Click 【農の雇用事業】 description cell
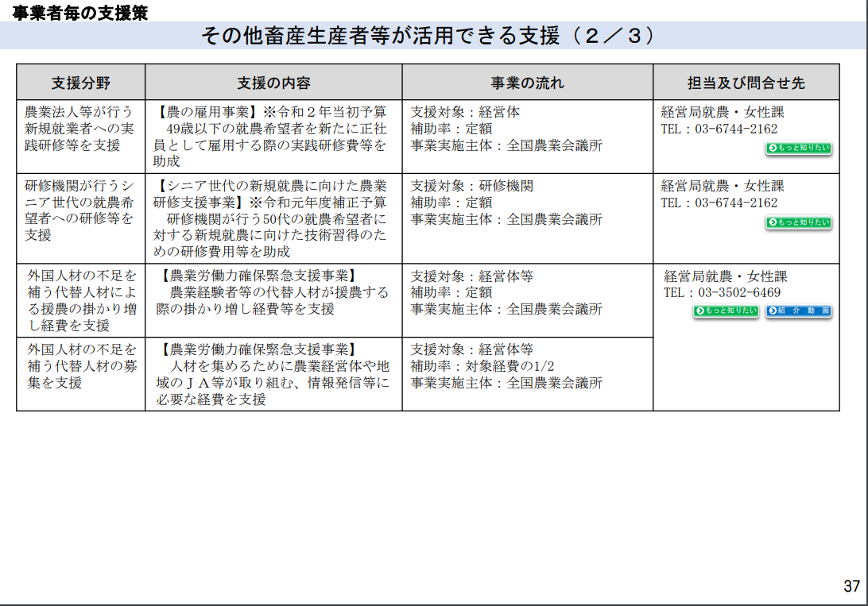The width and height of the screenshot is (868, 606). point(273,137)
